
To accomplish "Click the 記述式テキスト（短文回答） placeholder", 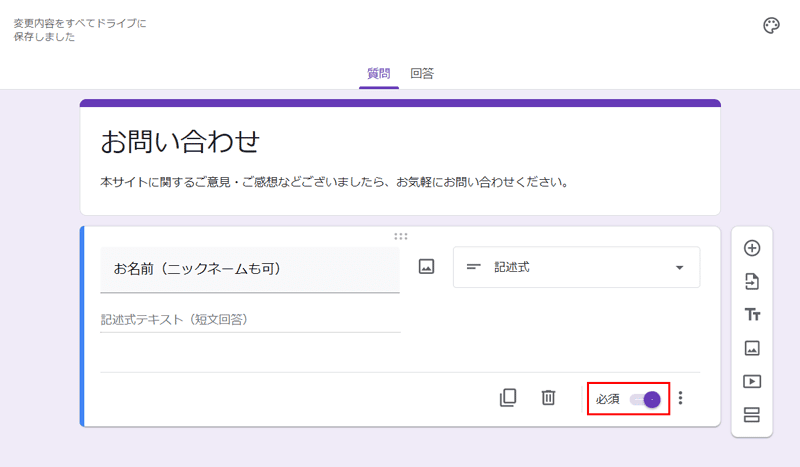I will [174, 319].
